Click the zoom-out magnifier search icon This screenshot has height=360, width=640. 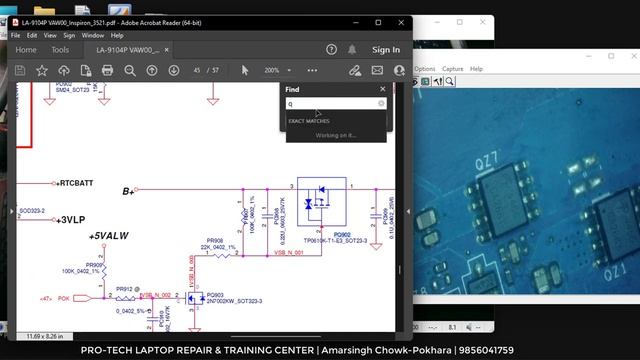pyautogui.click(x=130, y=70)
